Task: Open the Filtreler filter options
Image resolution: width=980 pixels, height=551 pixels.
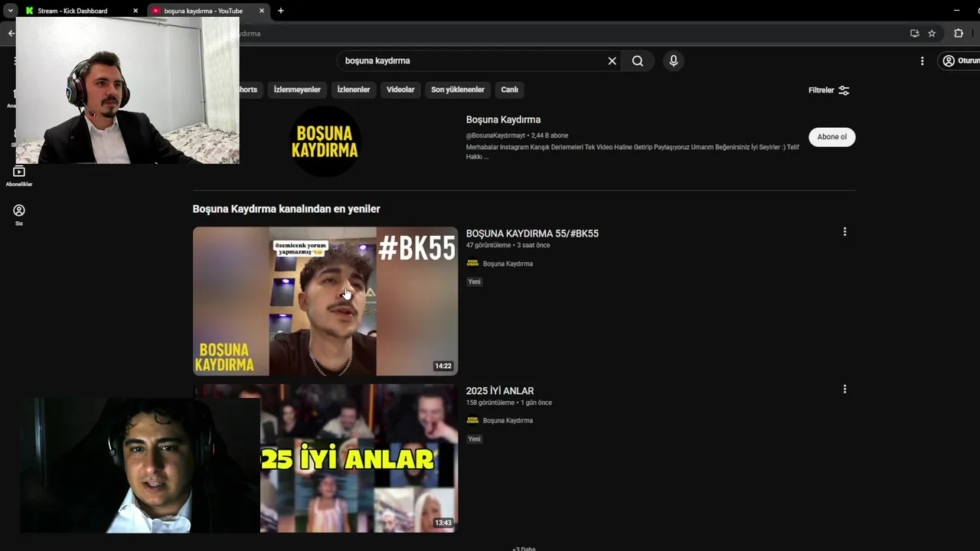Action: pos(828,90)
